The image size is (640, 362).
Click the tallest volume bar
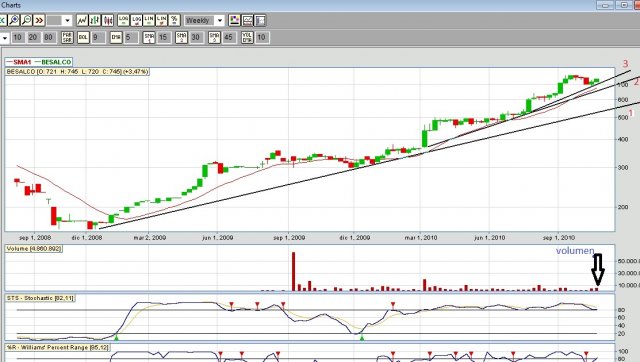(x=293, y=271)
